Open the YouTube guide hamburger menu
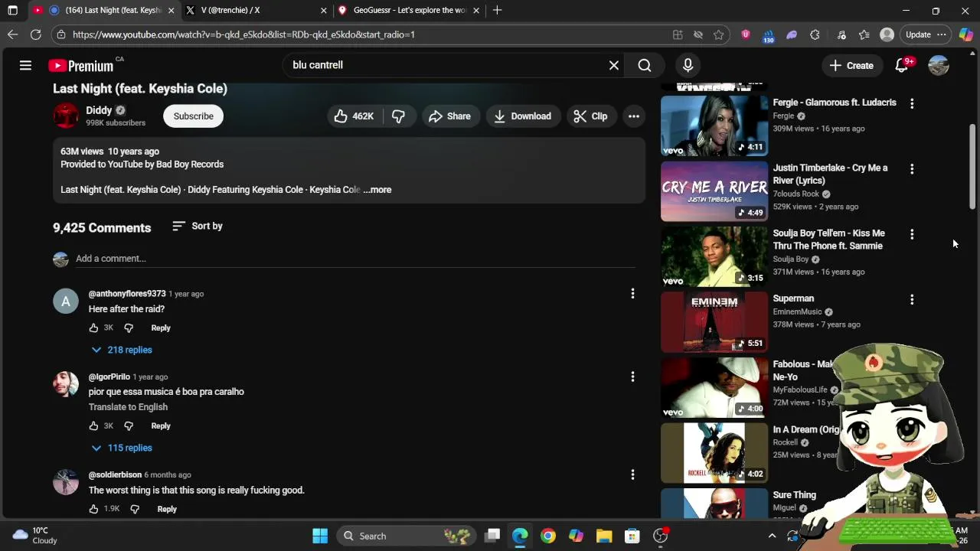Image resolution: width=980 pixels, height=551 pixels. coord(25,66)
